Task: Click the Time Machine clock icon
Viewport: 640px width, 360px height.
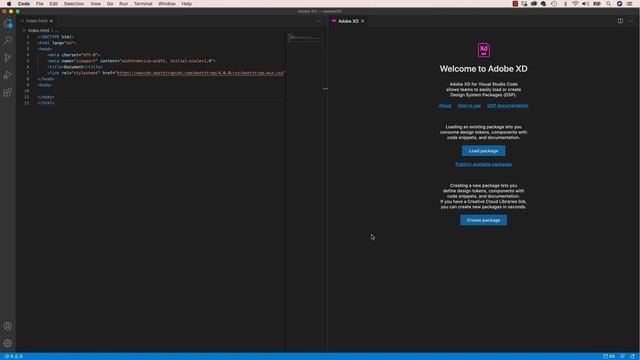Action: click(x=554, y=4)
